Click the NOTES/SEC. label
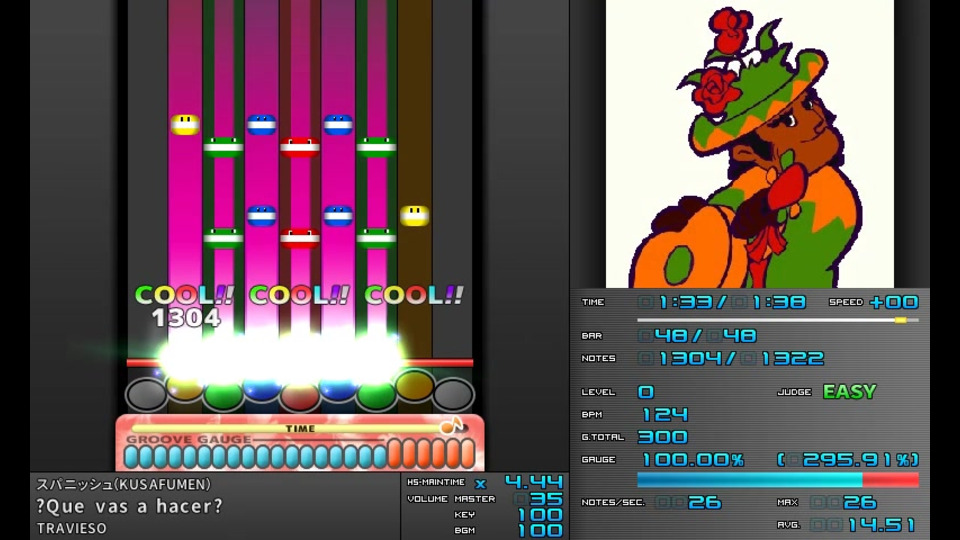960x540 pixels. [x=613, y=503]
